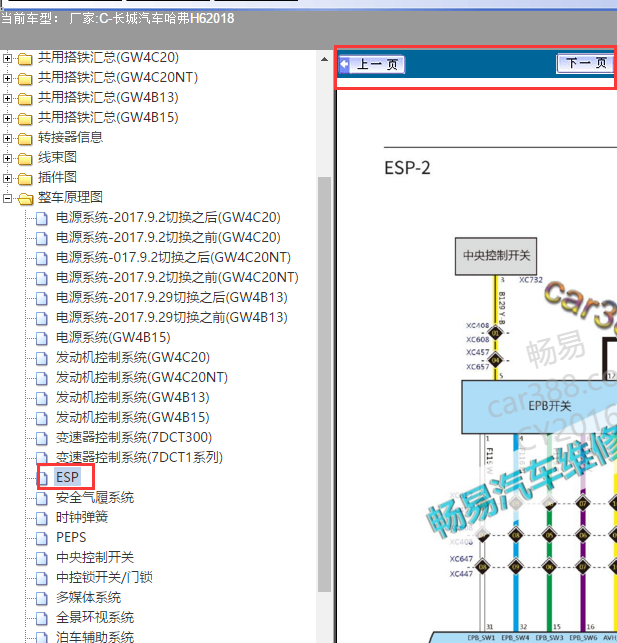Open the PEPS diagram

71,538
